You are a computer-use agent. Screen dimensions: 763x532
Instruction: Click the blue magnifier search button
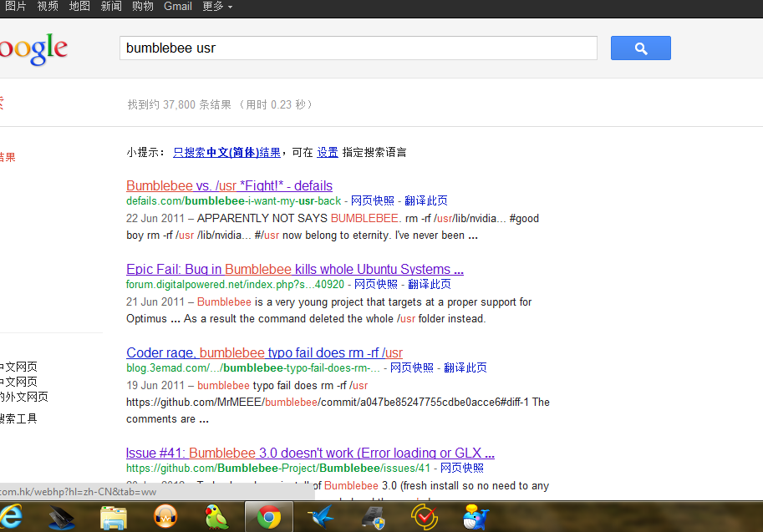tap(640, 48)
